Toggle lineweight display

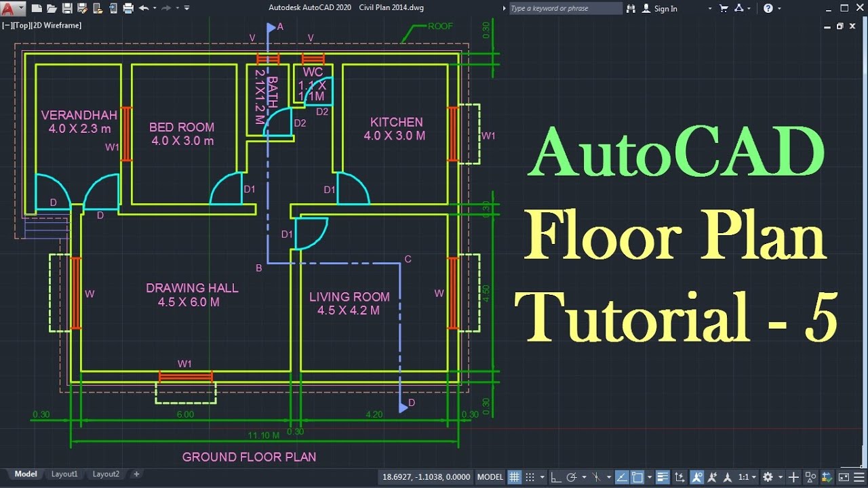662,477
